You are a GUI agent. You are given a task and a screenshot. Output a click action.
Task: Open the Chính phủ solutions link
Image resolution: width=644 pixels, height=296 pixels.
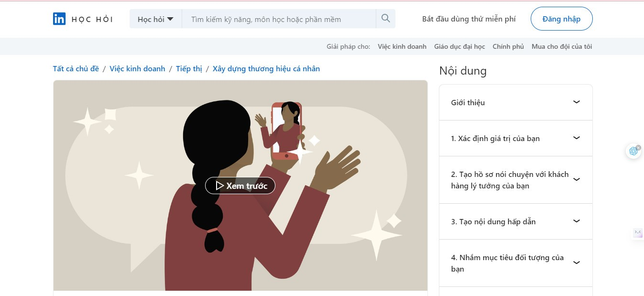[508, 46]
